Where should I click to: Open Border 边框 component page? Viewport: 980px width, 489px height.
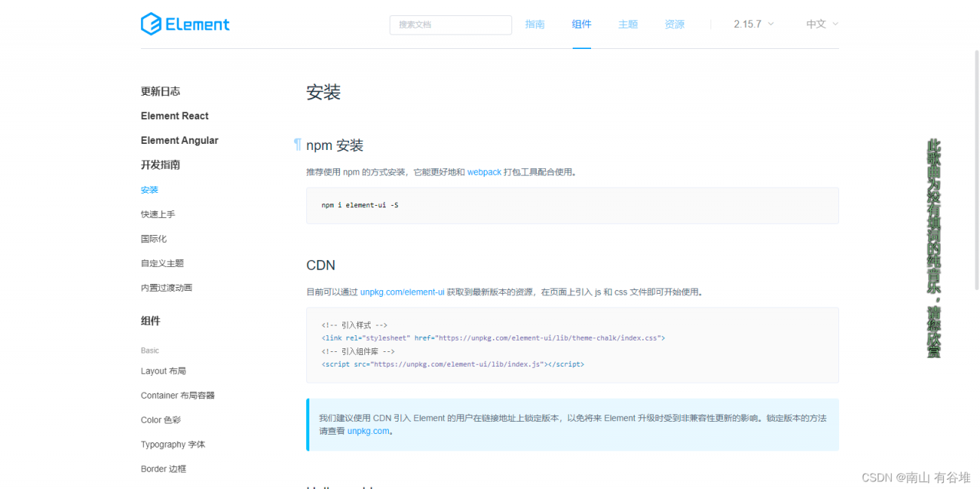[x=164, y=469]
